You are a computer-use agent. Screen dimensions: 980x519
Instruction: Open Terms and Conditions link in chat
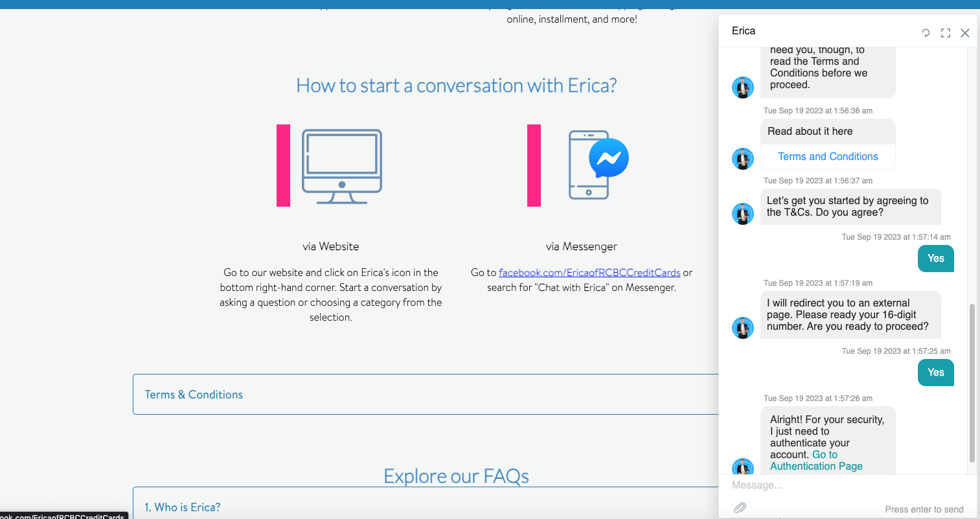828,157
